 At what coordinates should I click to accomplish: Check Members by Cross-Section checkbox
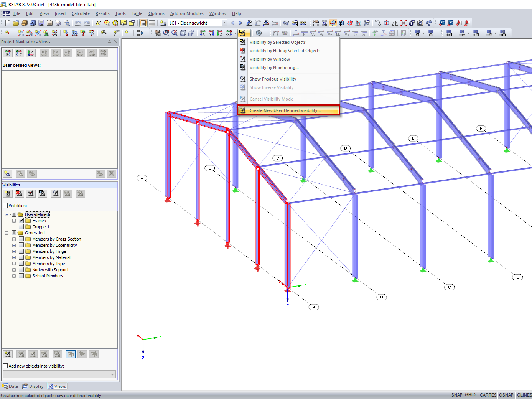click(x=21, y=239)
